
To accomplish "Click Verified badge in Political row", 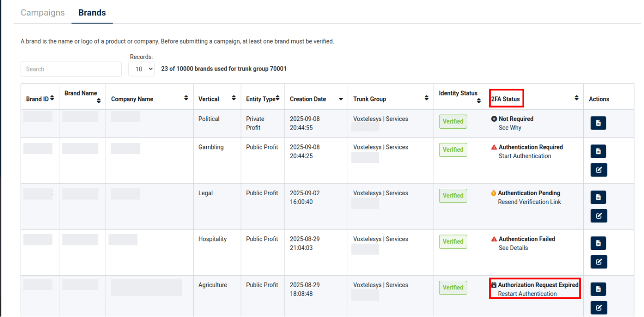I will pyautogui.click(x=453, y=121).
